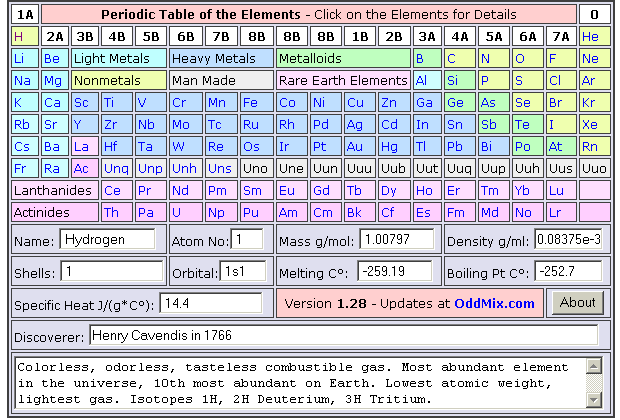Click the description scrollbar down arrow
The height and width of the screenshot is (420, 620).
point(594,399)
